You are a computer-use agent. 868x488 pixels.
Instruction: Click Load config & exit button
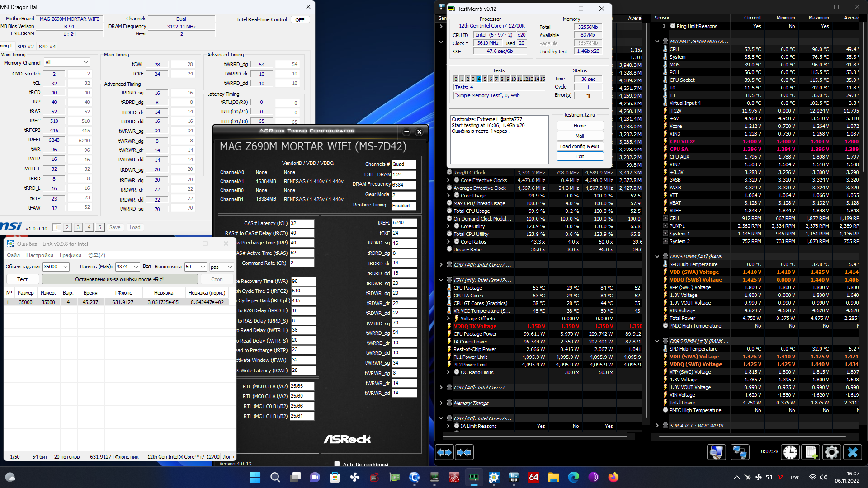[x=580, y=146]
